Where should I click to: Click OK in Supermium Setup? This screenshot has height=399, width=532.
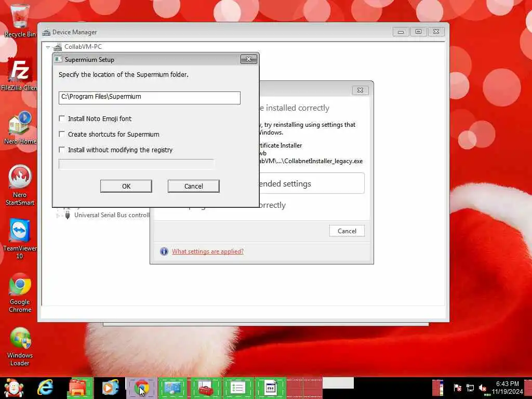[126, 187]
